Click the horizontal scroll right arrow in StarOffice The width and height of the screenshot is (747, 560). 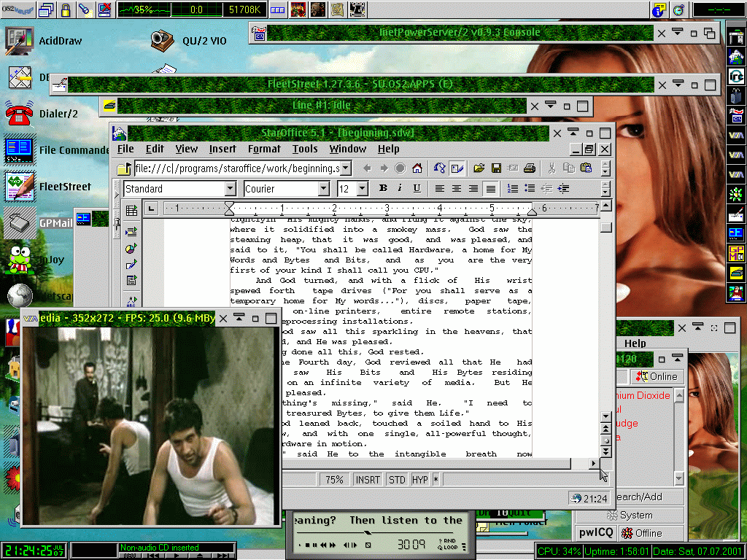tap(594, 463)
